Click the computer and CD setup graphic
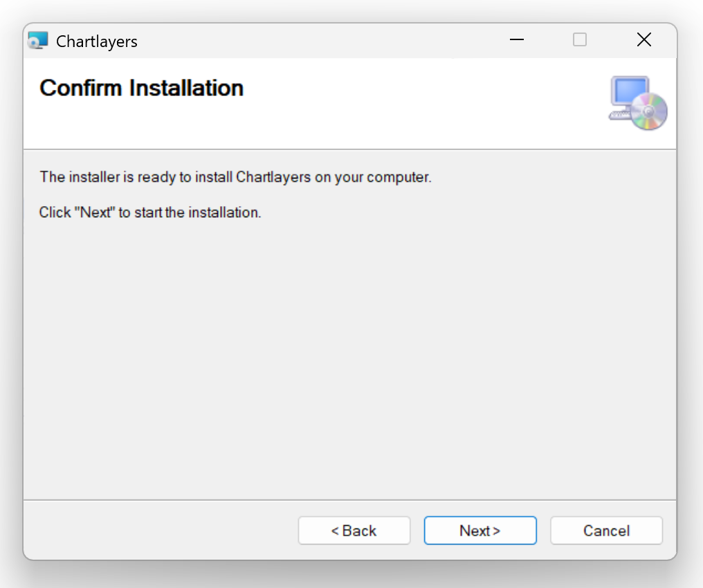The image size is (703, 588). tap(638, 102)
